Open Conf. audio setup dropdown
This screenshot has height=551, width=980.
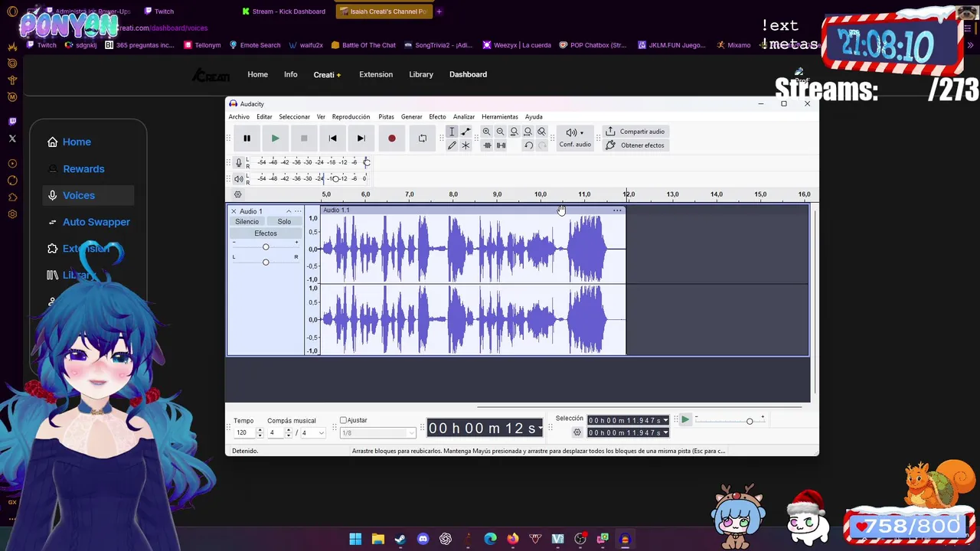coord(575,138)
